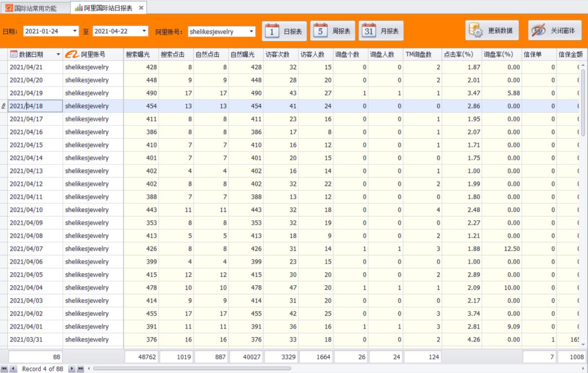Click the TM询盘数 total 124 footer cell

[422, 357]
